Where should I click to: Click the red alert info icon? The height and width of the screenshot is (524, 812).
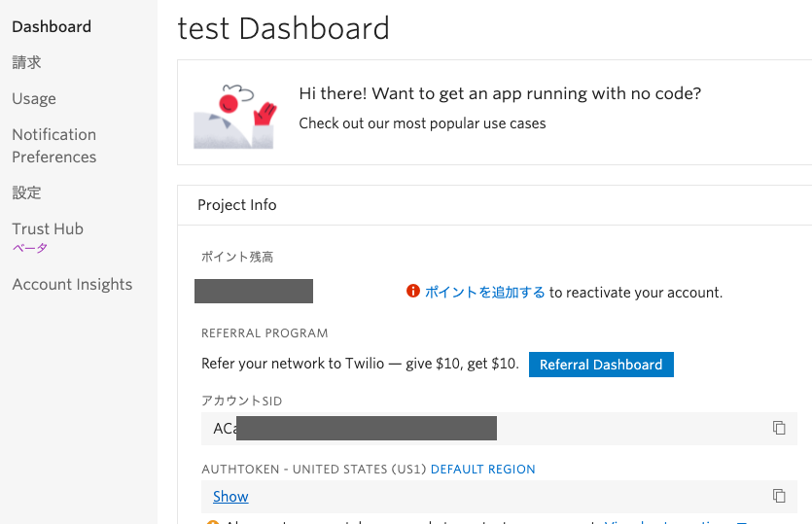coord(412,291)
